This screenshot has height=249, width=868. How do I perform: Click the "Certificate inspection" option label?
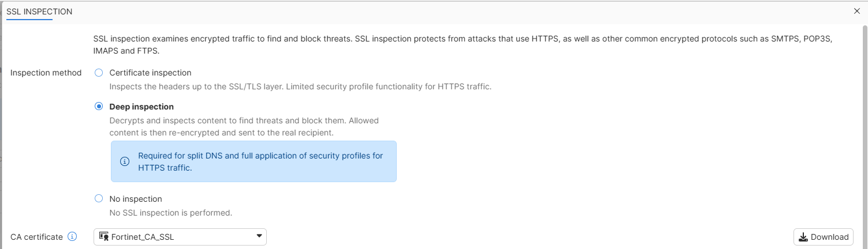tap(150, 73)
